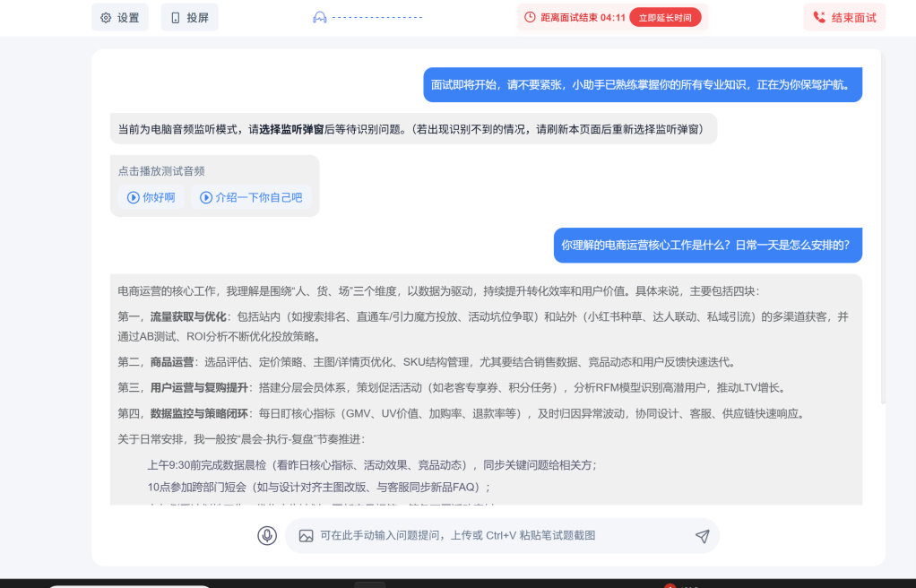Open the 设置 settings panel
Image resolution: width=916 pixels, height=588 pixels.
point(119,16)
